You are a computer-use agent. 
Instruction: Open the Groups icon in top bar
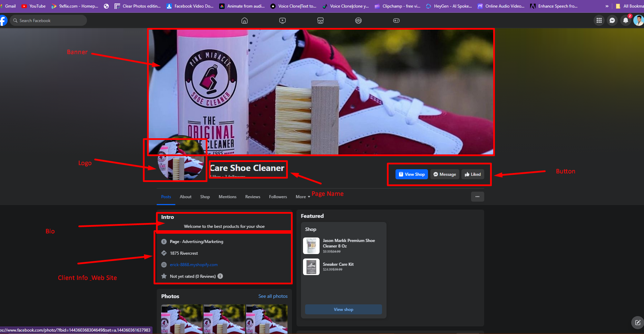pos(358,21)
